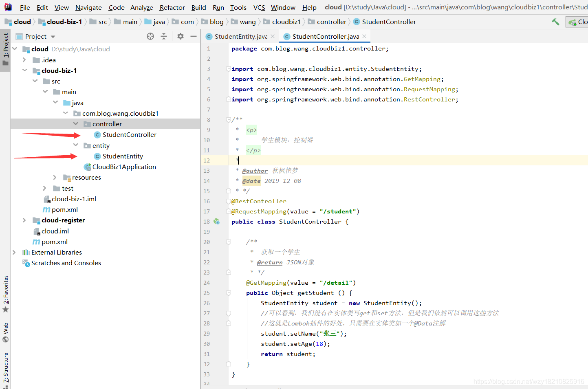Click the IntelliJ IDEA logo icon

tap(8, 7)
